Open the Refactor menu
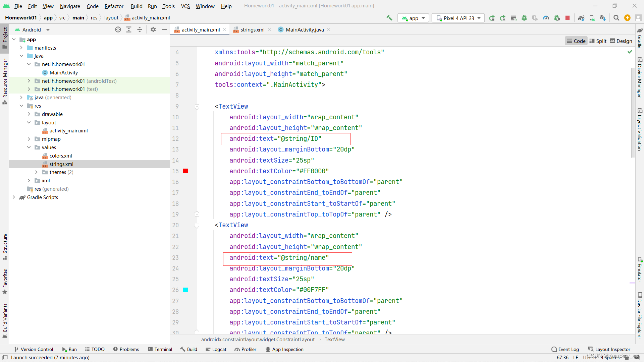 114,6
